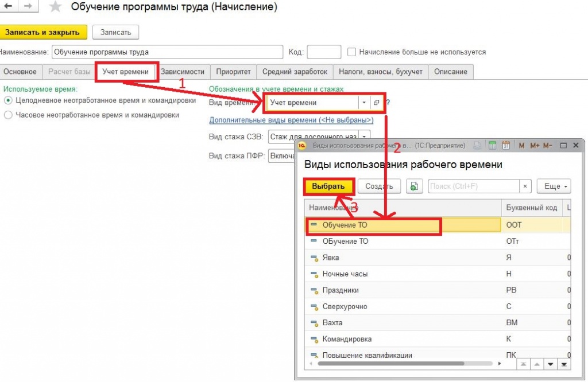Expand the Вид стажа СЗВ dropdown
Screen dimensions: 588x382
364,137
